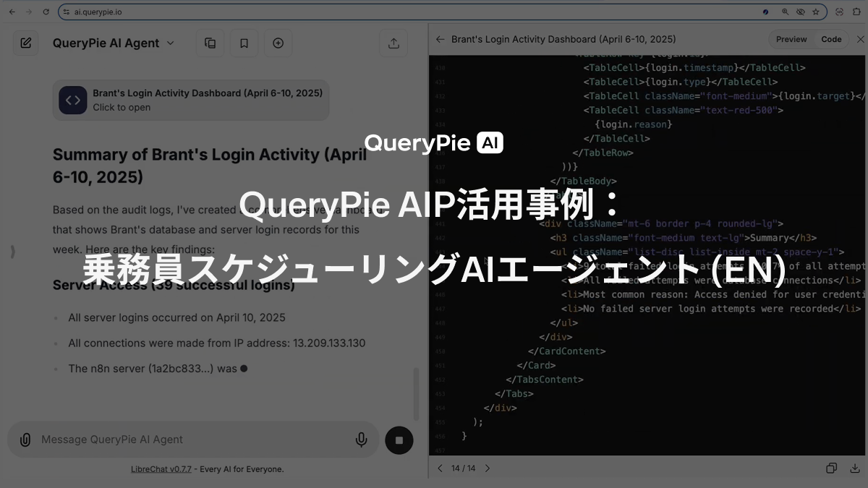This screenshot has height=488, width=868.
Task: Click the plus-circle icon in chat header
Action: click(x=278, y=43)
